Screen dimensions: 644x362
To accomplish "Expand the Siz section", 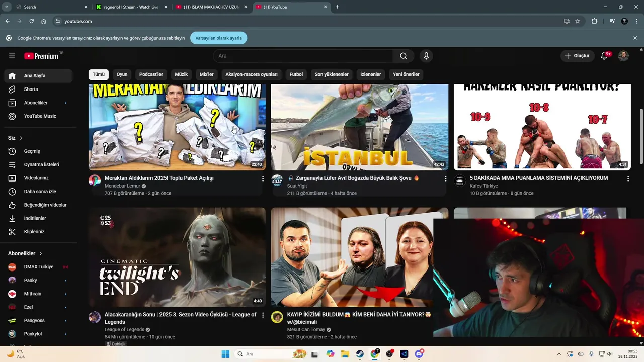I will click(x=15, y=138).
